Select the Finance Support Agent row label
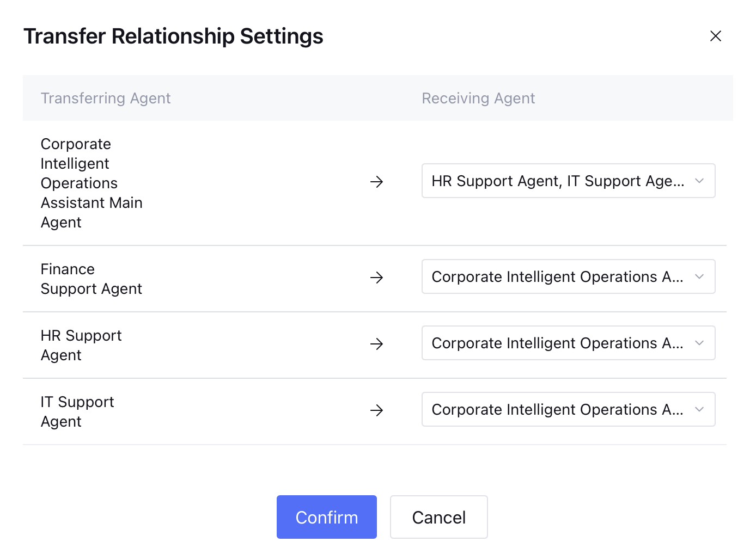This screenshot has height=554, width=756. [91, 278]
